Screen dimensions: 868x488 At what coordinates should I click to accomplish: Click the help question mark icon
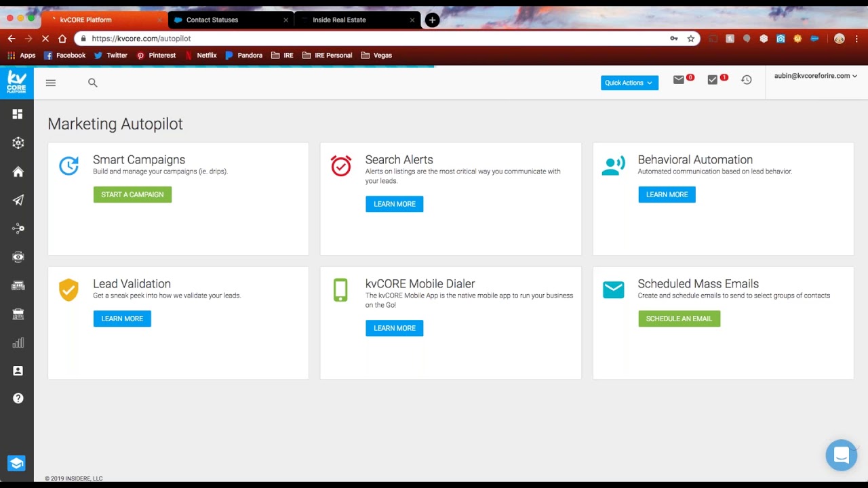[18, 399]
